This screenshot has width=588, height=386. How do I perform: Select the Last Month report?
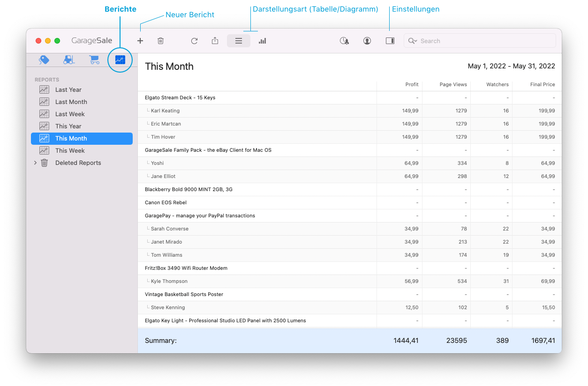tap(82, 102)
